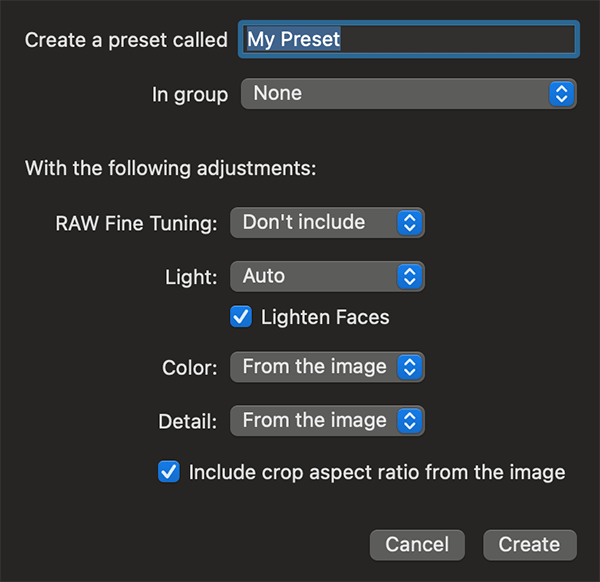Click the Cancel button

417,545
